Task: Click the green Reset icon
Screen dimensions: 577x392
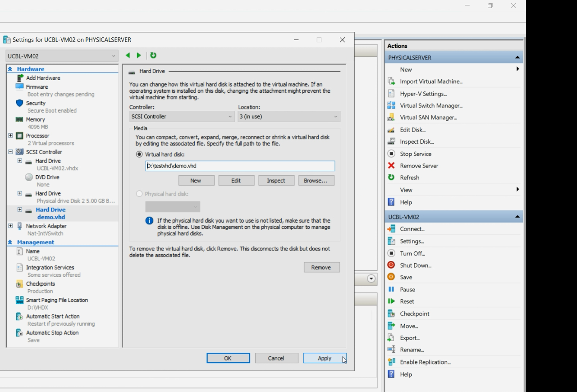Action: pyautogui.click(x=391, y=301)
